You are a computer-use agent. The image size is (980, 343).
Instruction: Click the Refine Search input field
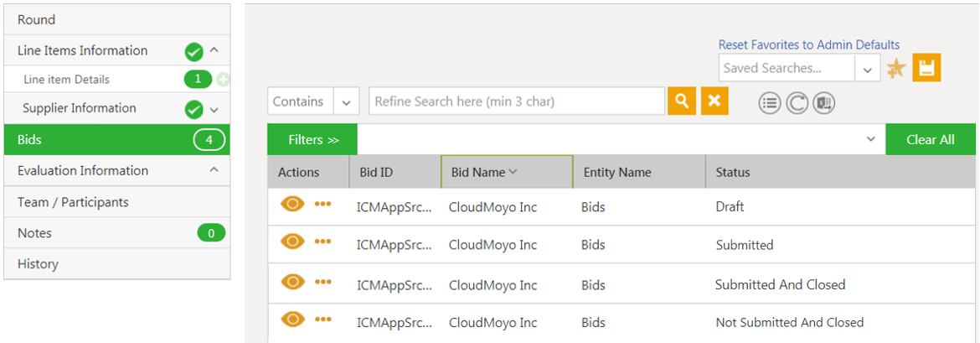(x=516, y=101)
